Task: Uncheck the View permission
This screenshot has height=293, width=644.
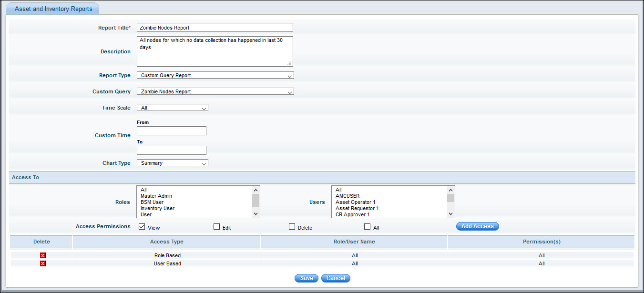Action: pyautogui.click(x=142, y=227)
